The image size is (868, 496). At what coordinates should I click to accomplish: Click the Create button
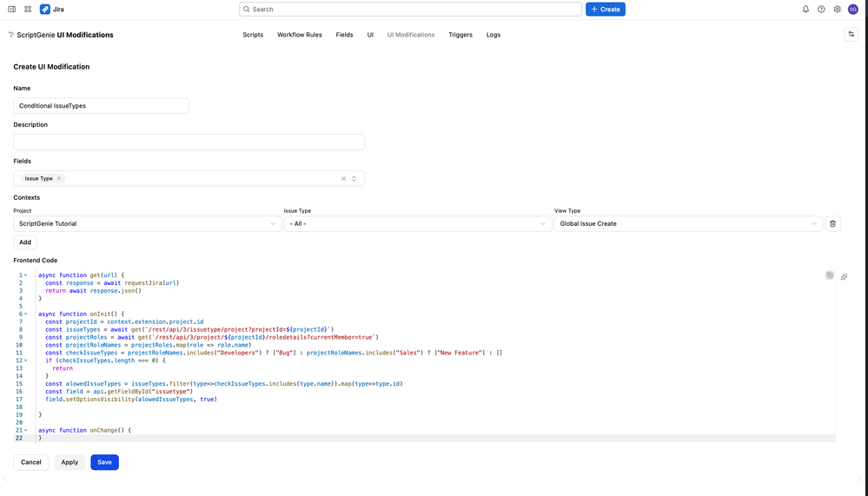click(606, 10)
